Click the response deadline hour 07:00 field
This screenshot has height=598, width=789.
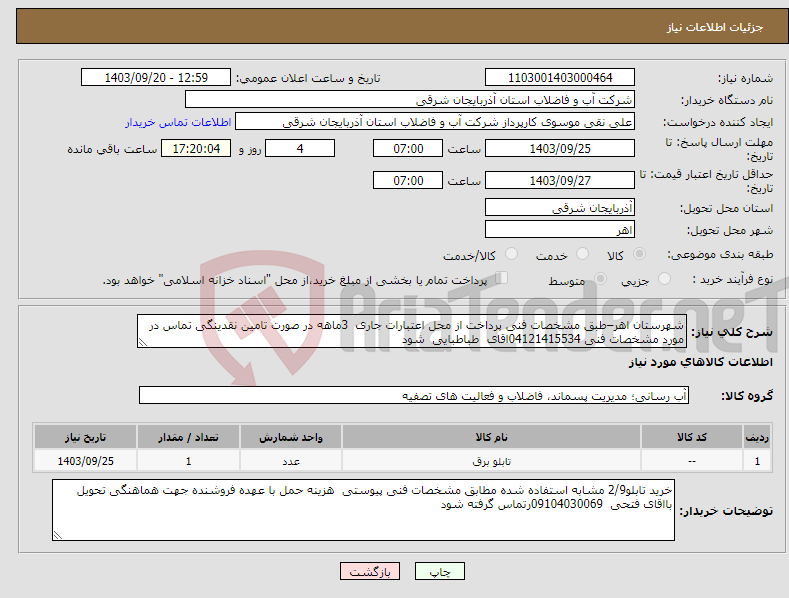click(408, 148)
